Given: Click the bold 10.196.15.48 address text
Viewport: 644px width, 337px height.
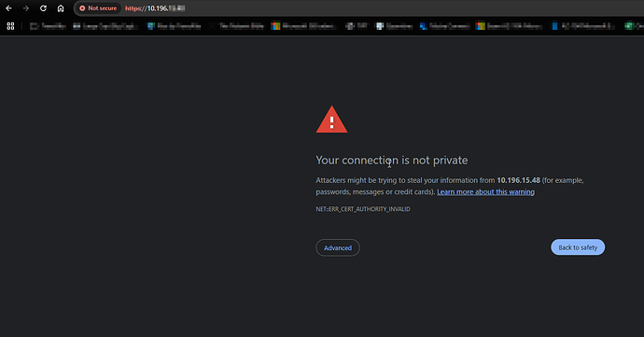Looking at the screenshot, I should click(518, 180).
